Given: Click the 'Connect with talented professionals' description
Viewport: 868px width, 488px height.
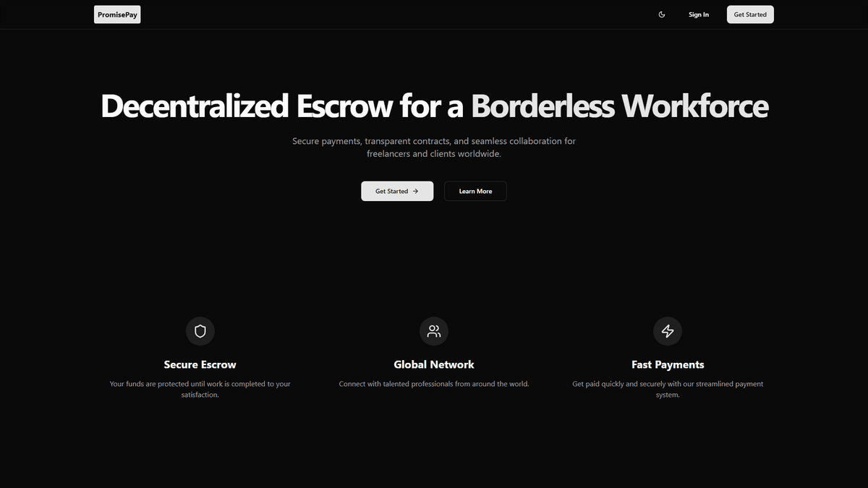Looking at the screenshot, I should 434,384.
